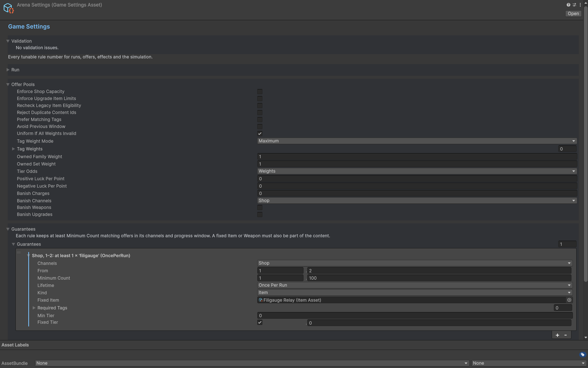Image resolution: width=588 pixels, height=368 pixels.
Task: Click the Owned Family Weight field
Action: (417, 157)
